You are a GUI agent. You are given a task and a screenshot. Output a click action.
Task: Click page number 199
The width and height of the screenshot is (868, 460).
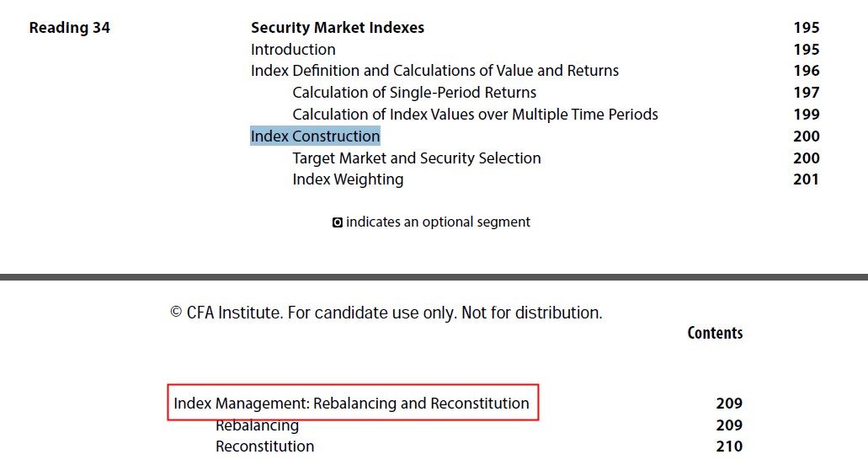806,115
